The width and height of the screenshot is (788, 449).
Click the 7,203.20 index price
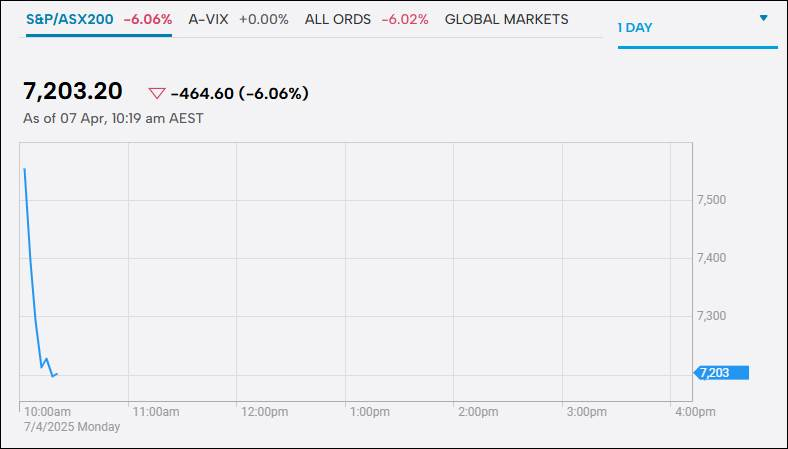[73, 92]
